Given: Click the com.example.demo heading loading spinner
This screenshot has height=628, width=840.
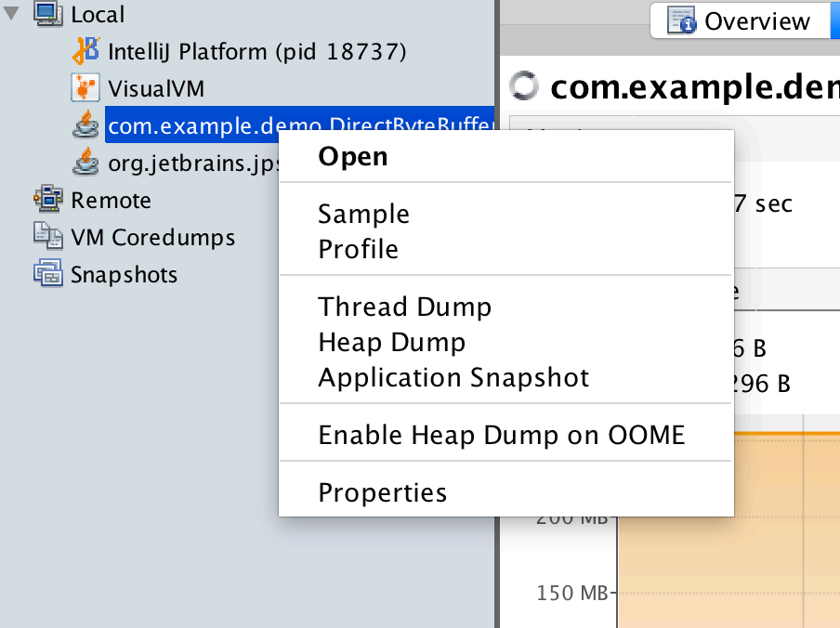Looking at the screenshot, I should 523,85.
